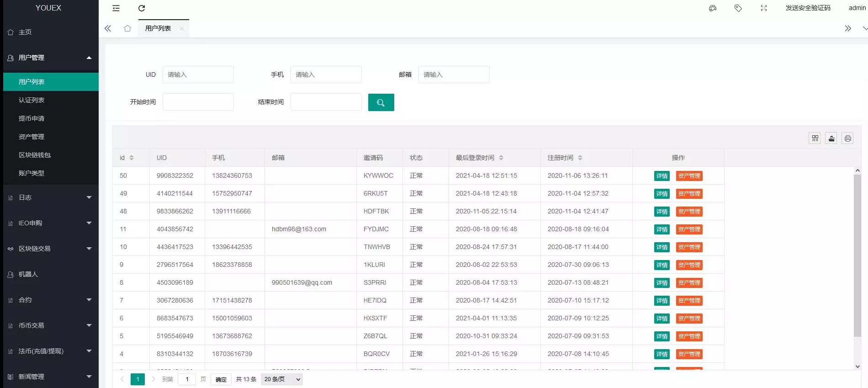Click the 区块链交易 sidebar icon
The image size is (868, 388).
11,249
